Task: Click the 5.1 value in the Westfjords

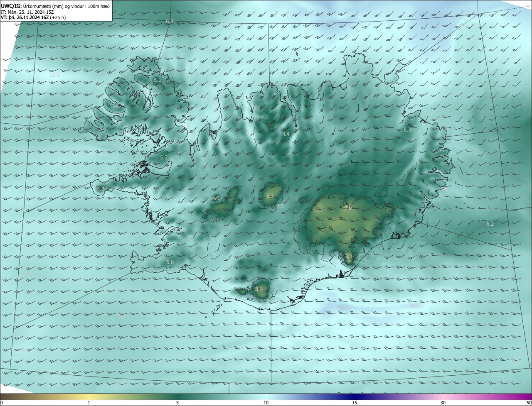Action: (157, 80)
